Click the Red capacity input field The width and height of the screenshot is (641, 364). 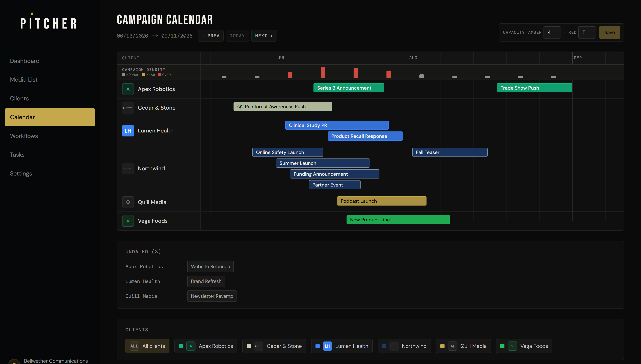pyautogui.click(x=587, y=33)
